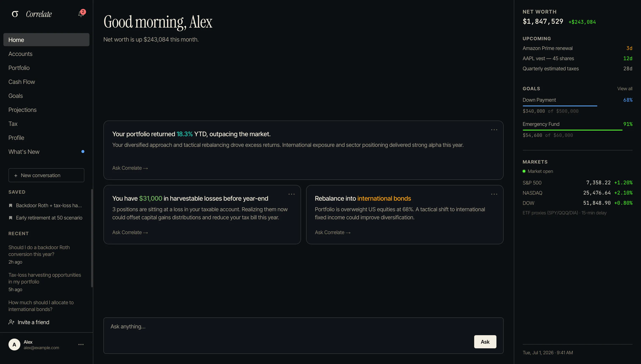
Task: Open options menu on portfolio returned card
Action: tap(494, 130)
